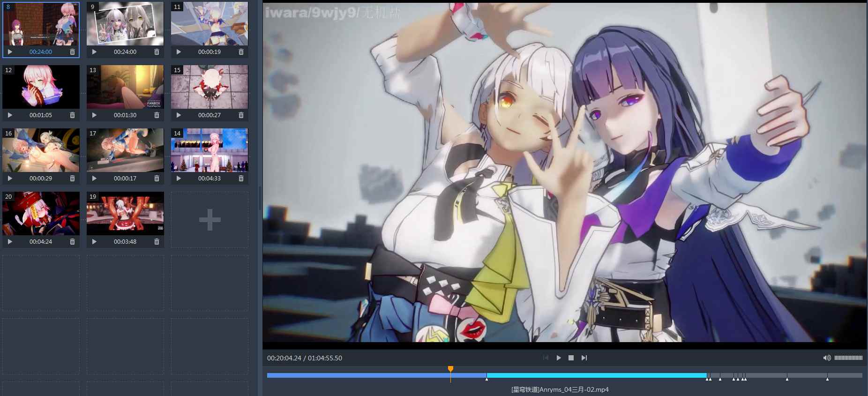Delete clip 13 with its trash icon
Screen dimensions: 868x396
tap(157, 115)
